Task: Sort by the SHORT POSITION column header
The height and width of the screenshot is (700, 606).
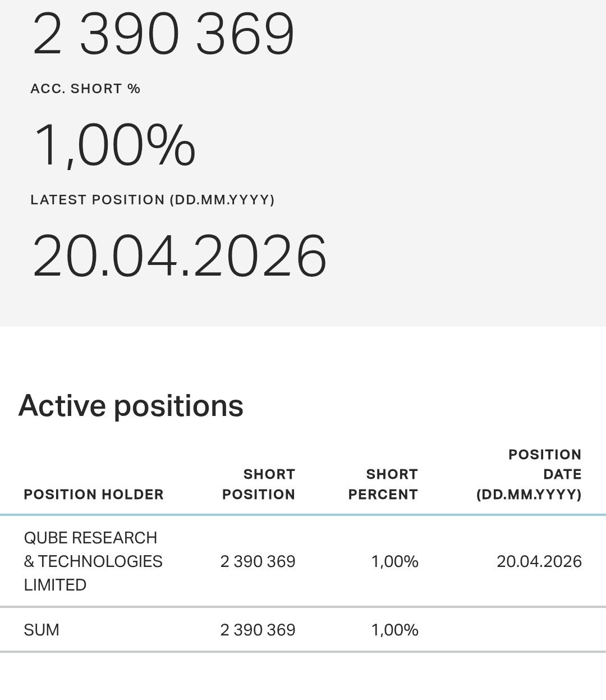Action: (x=259, y=484)
